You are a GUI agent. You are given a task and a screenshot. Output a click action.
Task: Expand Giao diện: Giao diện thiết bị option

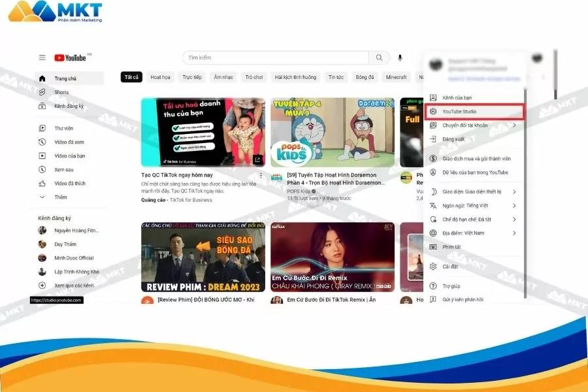474,191
